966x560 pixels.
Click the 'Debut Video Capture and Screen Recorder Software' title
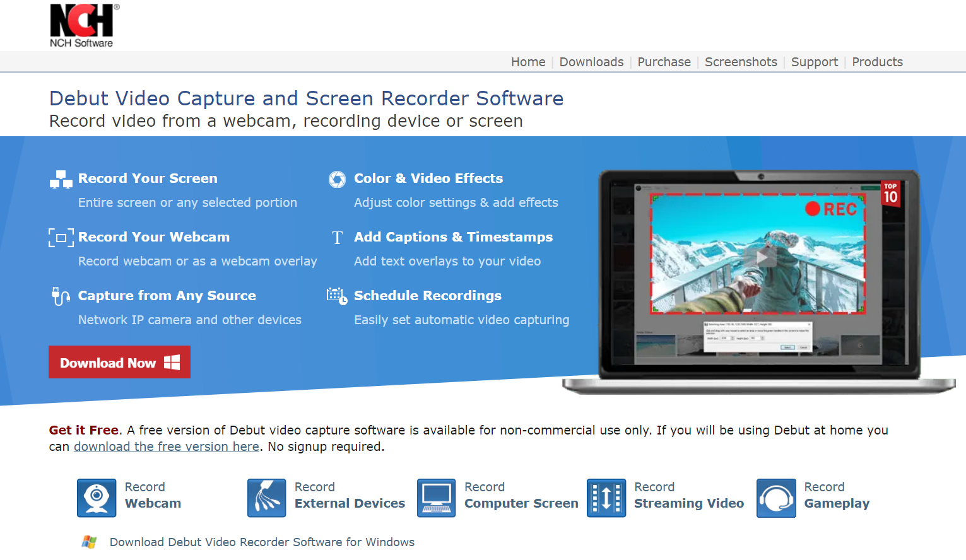pyautogui.click(x=307, y=98)
